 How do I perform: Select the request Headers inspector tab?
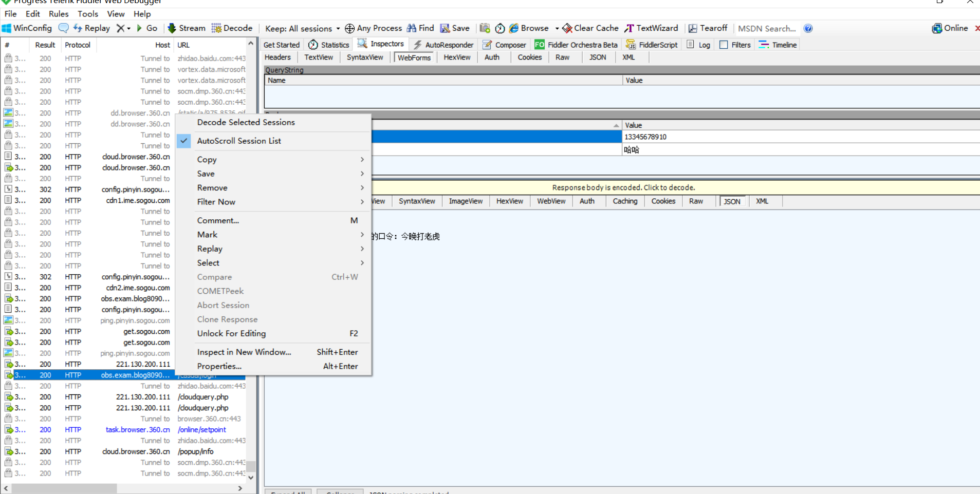point(278,57)
